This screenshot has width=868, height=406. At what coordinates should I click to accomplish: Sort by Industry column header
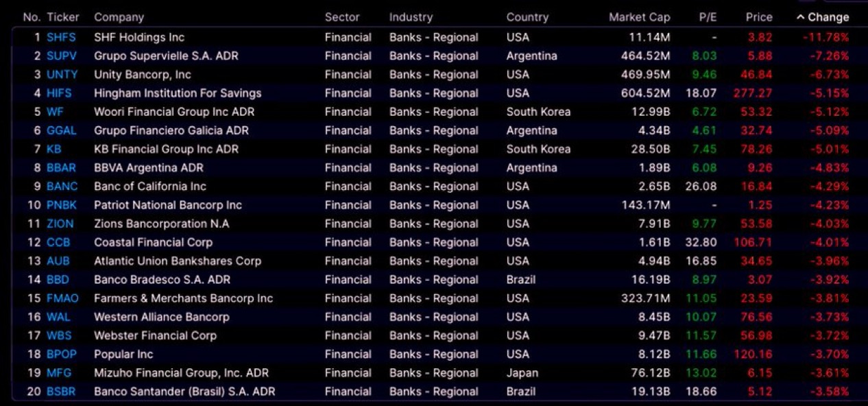pyautogui.click(x=411, y=17)
